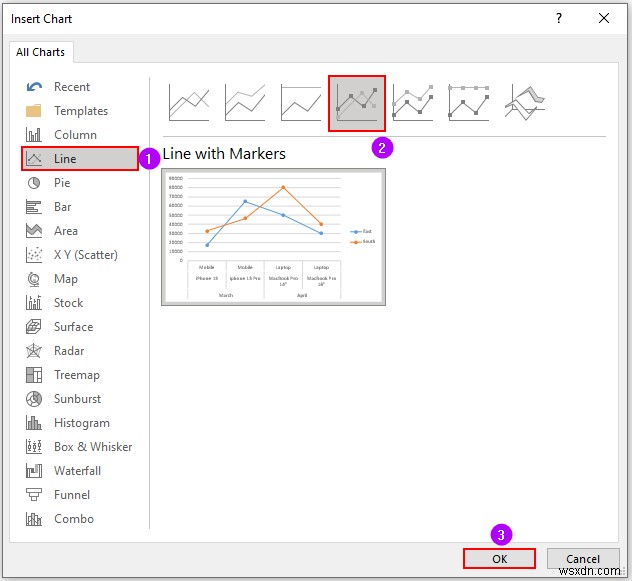
Task: Click the Pie label in the chart list
Action: point(62,183)
